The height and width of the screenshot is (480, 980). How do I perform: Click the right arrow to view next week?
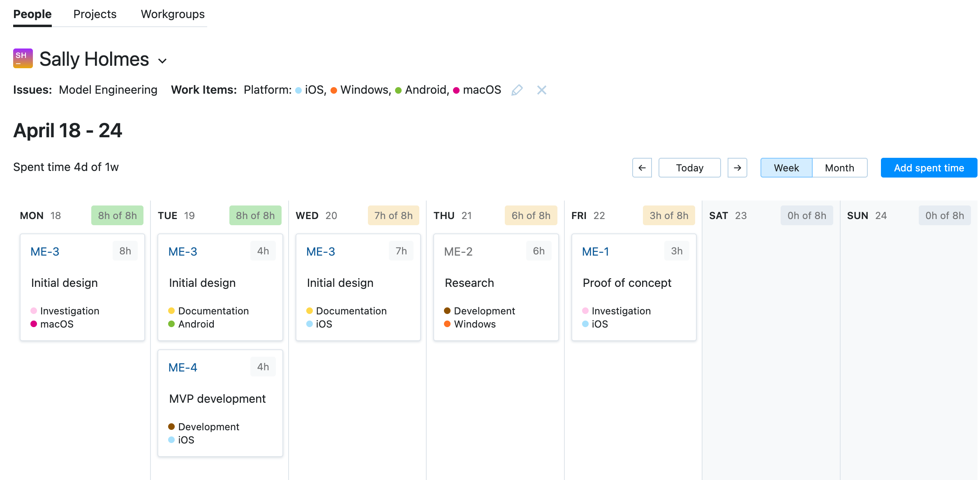click(x=738, y=168)
